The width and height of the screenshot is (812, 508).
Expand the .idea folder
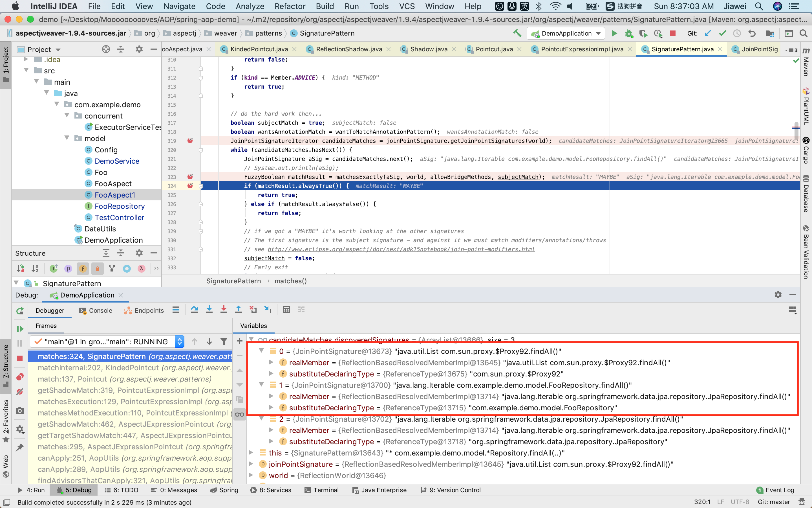click(x=26, y=60)
